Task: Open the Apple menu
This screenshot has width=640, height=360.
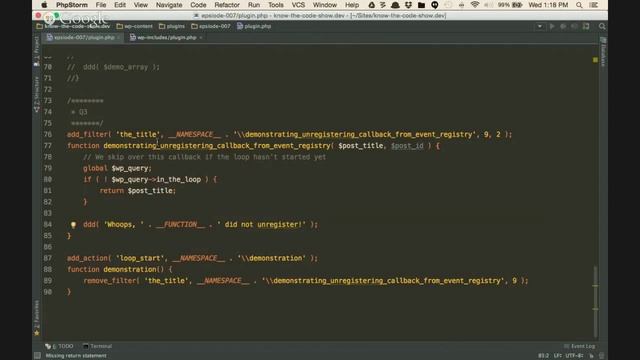Action: click(44, 5)
